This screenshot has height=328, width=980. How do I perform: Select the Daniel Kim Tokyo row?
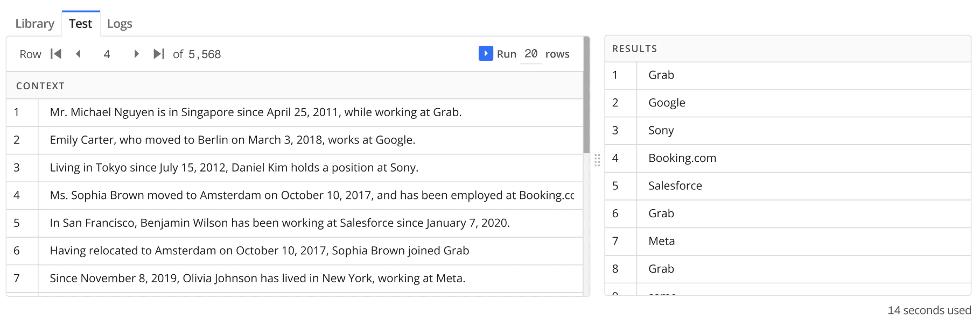pyautogui.click(x=295, y=168)
